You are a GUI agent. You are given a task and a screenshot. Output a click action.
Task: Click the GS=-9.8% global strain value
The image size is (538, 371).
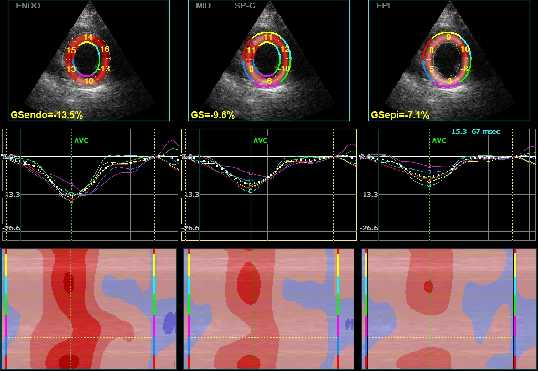(x=213, y=115)
